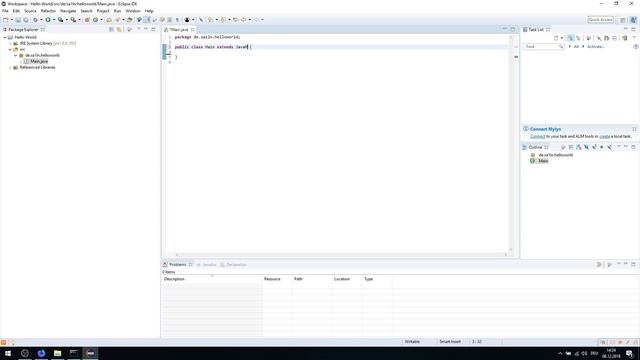
Task: Click the External Tools run icon
Action: 73,20
